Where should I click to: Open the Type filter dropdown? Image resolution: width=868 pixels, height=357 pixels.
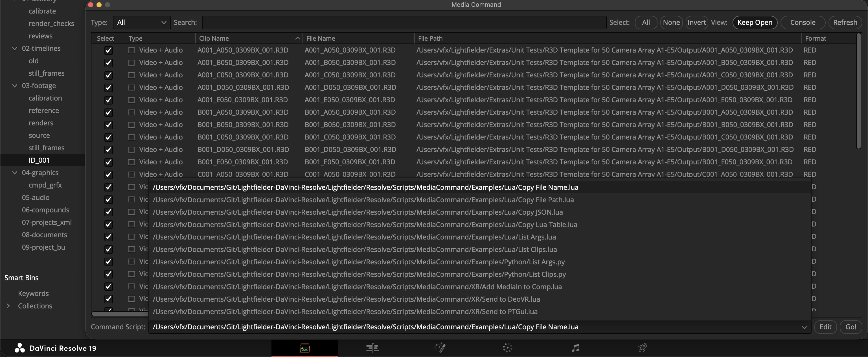click(142, 23)
